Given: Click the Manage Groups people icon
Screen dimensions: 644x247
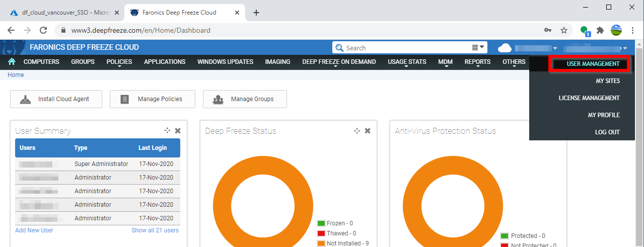Looking at the screenshot, I should (x=218, y=99).
